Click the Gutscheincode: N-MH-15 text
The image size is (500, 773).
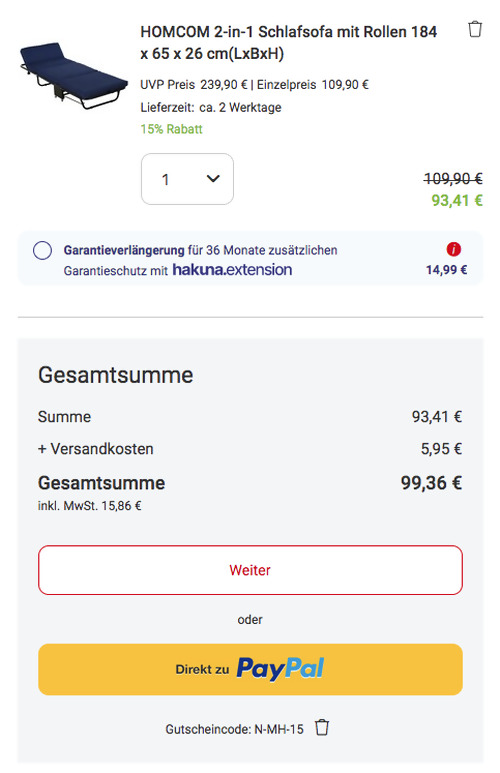coord(235,729)
